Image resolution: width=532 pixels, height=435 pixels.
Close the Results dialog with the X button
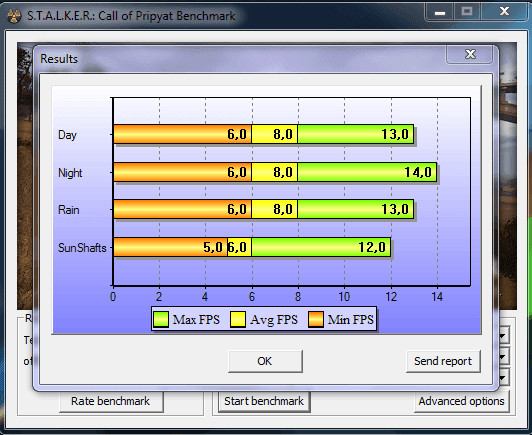tap(470, 54)
